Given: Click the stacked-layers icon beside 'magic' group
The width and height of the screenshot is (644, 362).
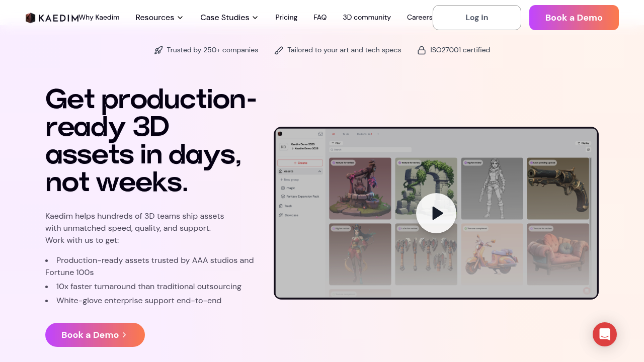Looking at the screenshot, I should pos(283,188).
